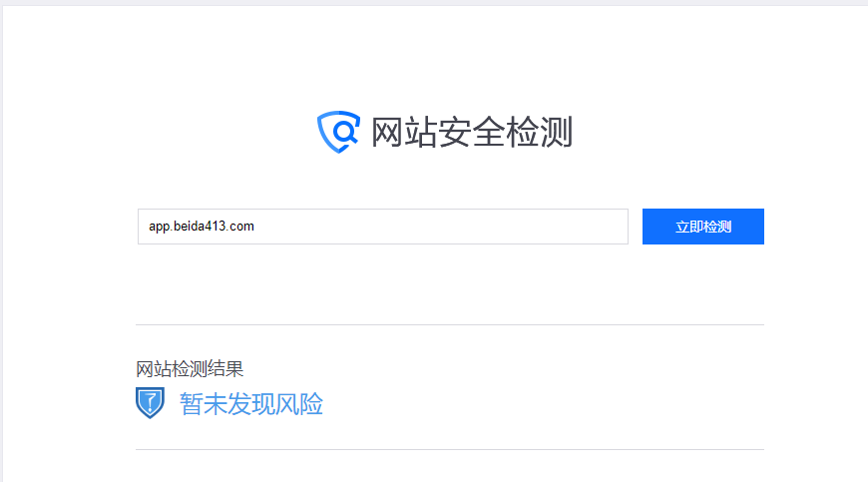Viewport: 868px width, 482px height.
Task: Click the app.beida413.com text in the input
Action: tap(202, 227)
